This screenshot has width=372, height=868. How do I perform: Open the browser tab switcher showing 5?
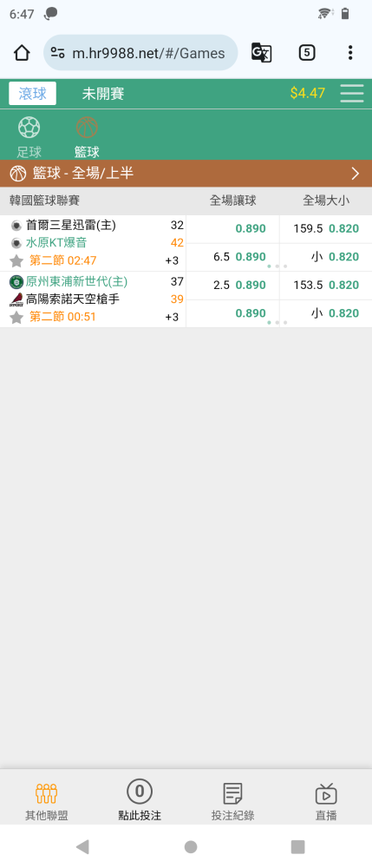pyautogui.click(x=307, y=53)
